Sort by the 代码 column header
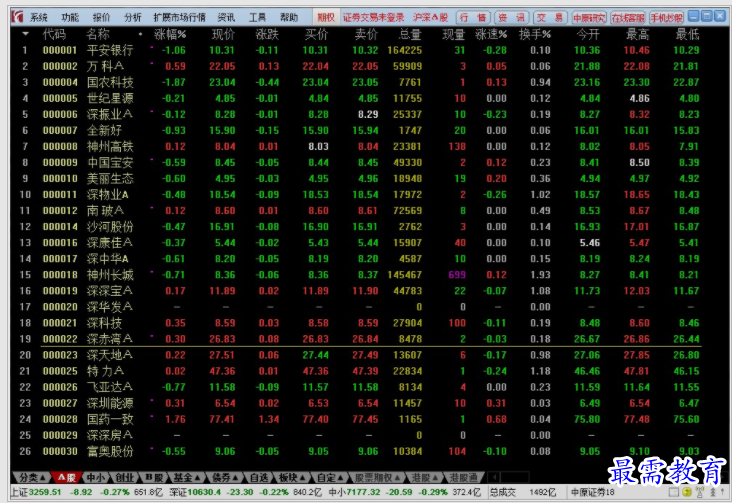Viewport: 732px width, 503px height. click(x=54, y=34)
